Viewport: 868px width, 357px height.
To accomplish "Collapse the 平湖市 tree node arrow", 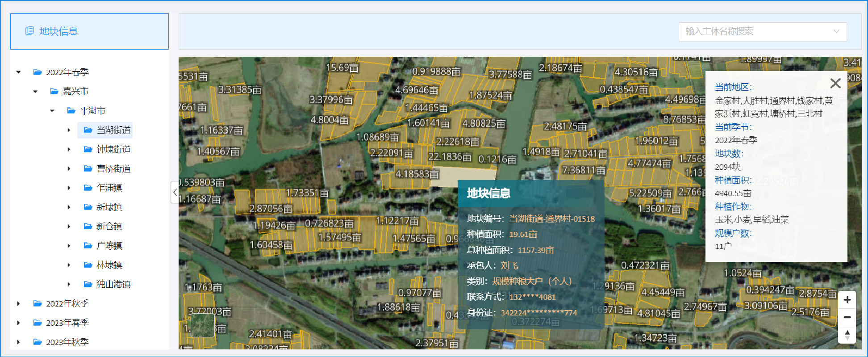I will 52,110.
